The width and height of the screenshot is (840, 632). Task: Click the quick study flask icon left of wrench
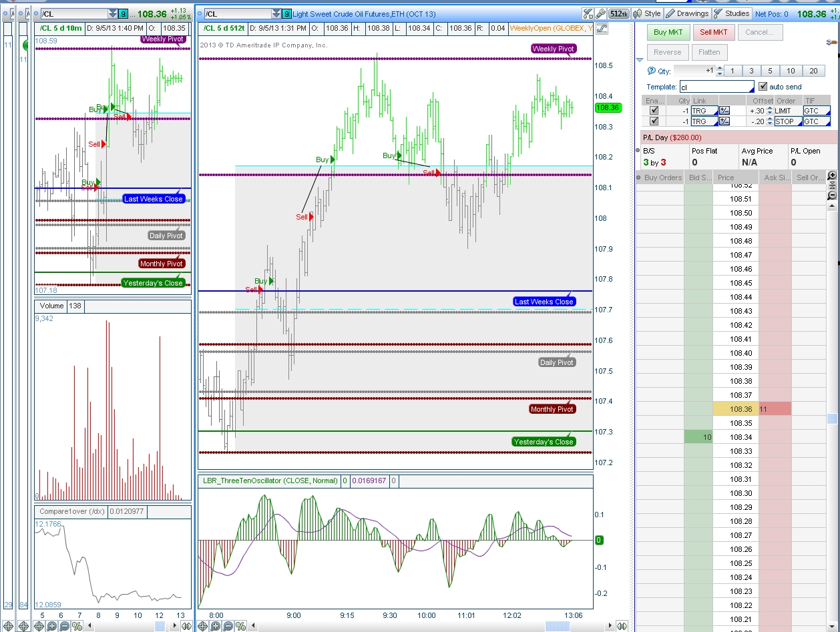pyautogui.click(x=588, y=13)
